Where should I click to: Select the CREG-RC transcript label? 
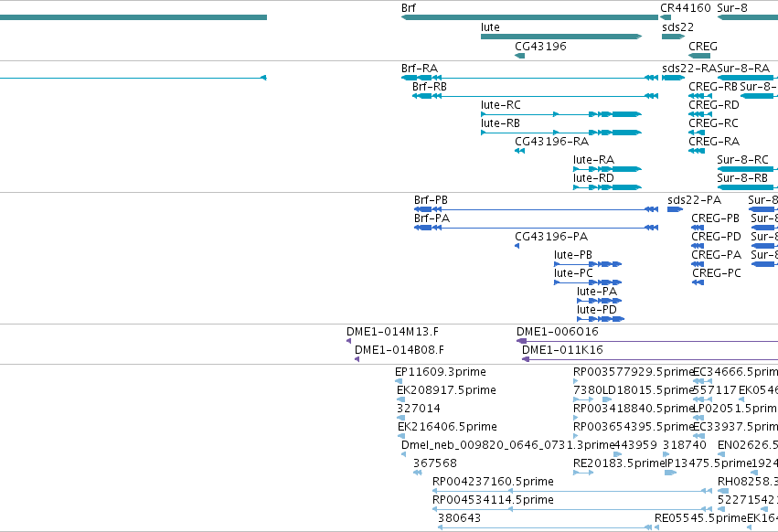[x=713, y=123]
